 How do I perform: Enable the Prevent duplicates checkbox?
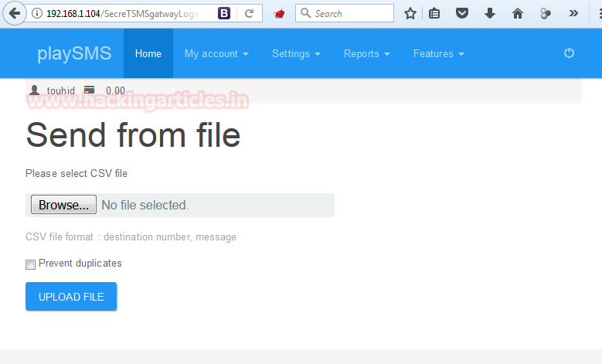[30, 264]
